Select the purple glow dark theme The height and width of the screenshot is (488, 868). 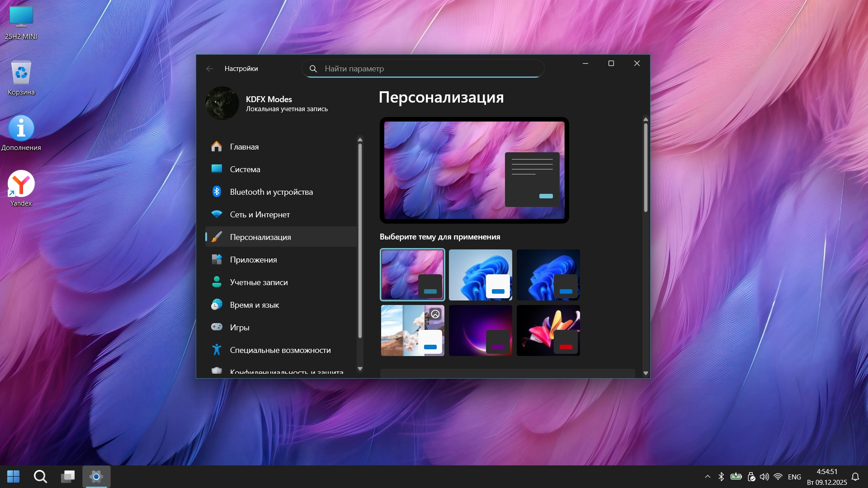480,330
